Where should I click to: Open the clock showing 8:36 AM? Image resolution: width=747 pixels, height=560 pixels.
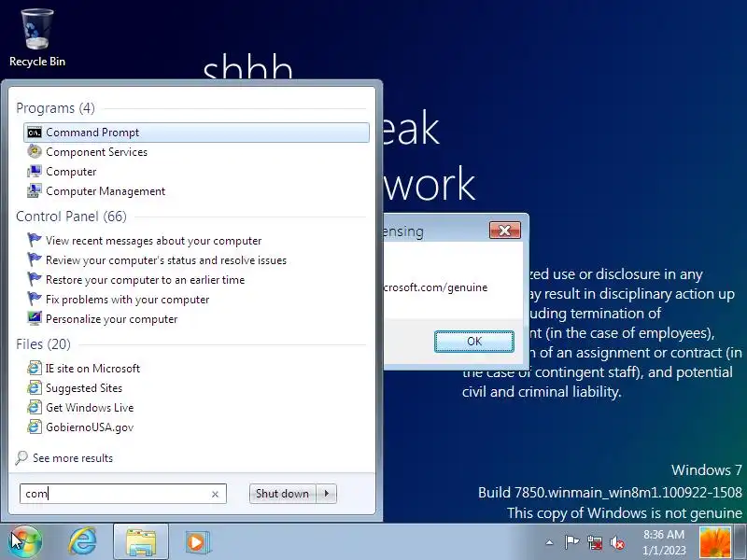coord(664,542)
